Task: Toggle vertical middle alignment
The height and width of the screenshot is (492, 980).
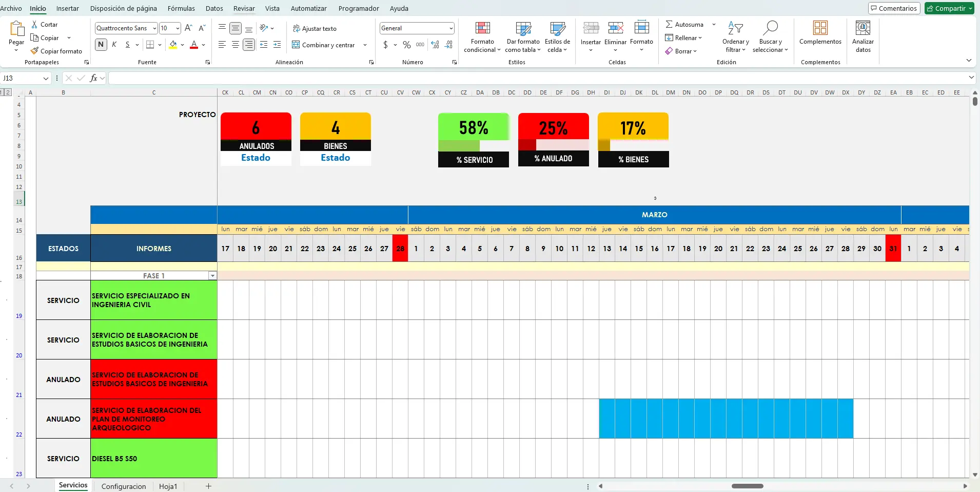Action: (236, 28)
